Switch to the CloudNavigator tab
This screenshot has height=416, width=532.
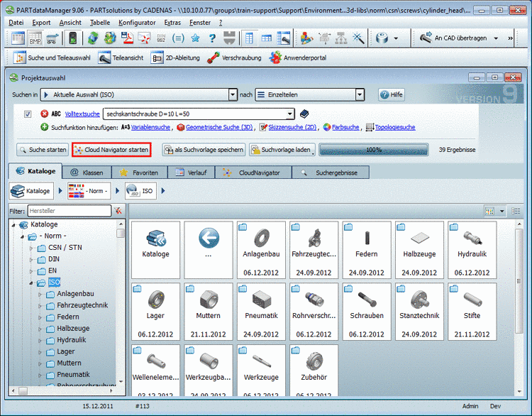[253, 173]
